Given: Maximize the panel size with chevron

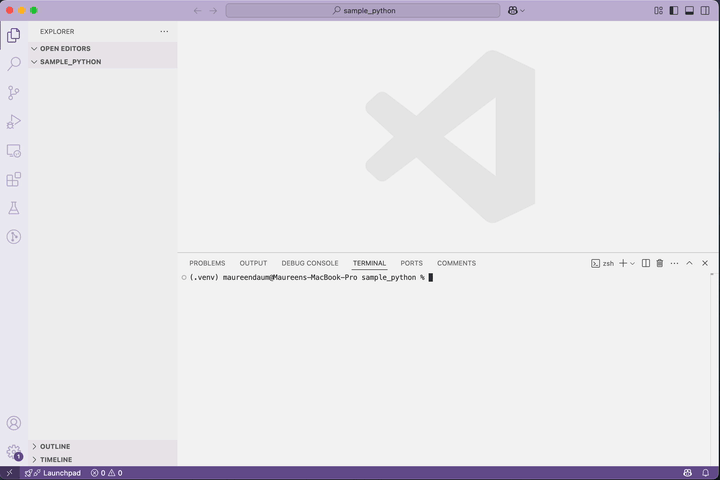Looking at the screenshot, I should pos(689,263).
